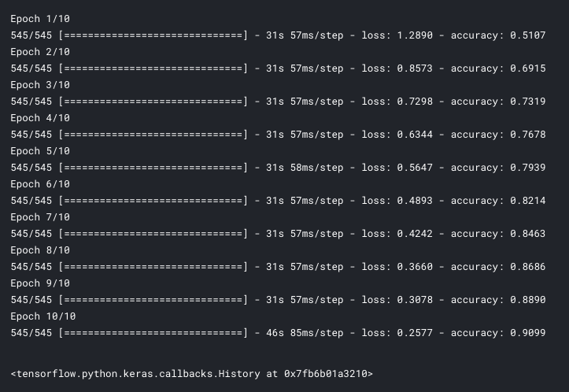The image size is (569, 392).
Task: Click the Epoch 5/10 label
Action: [x=40, y=151]
